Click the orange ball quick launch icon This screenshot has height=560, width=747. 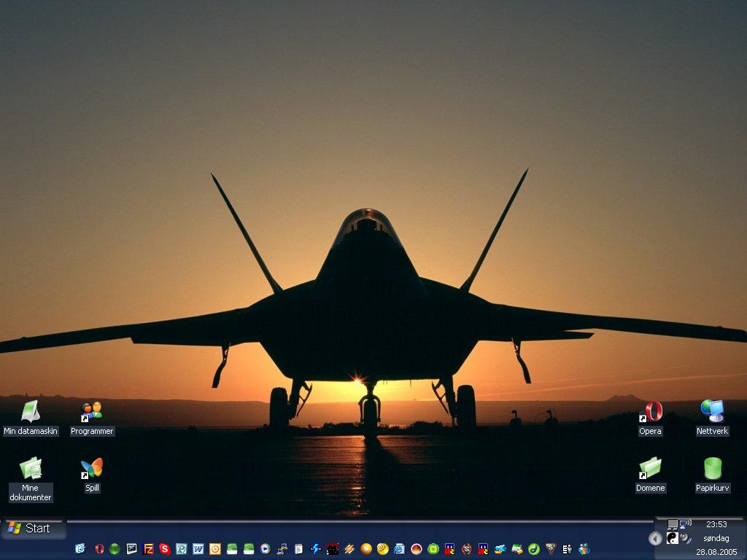(366, 548)
